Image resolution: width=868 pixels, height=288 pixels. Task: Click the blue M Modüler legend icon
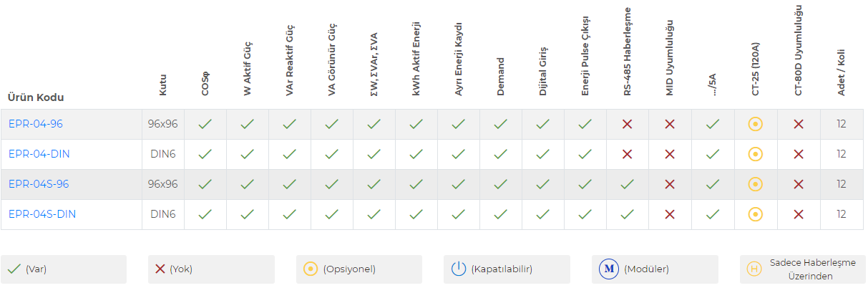point(608,269)
